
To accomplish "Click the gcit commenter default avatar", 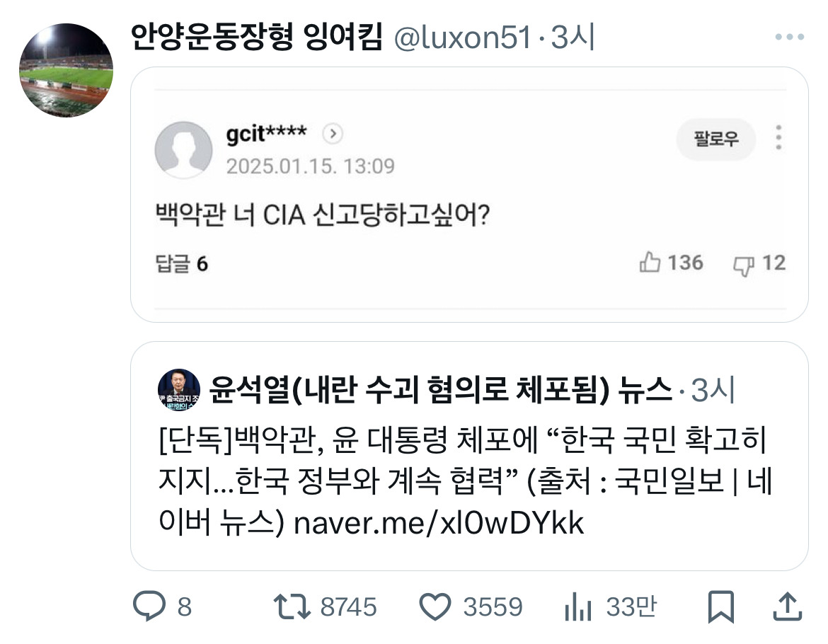I will point(183,149).
